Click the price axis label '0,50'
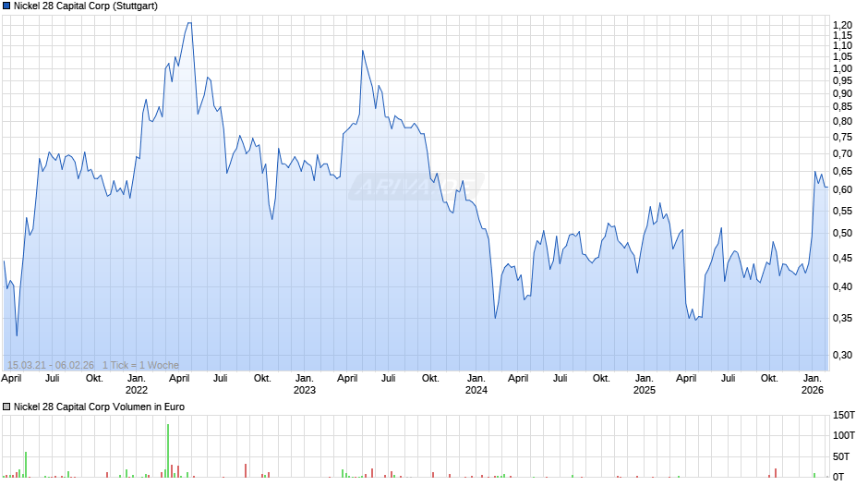 coord(842,234)
